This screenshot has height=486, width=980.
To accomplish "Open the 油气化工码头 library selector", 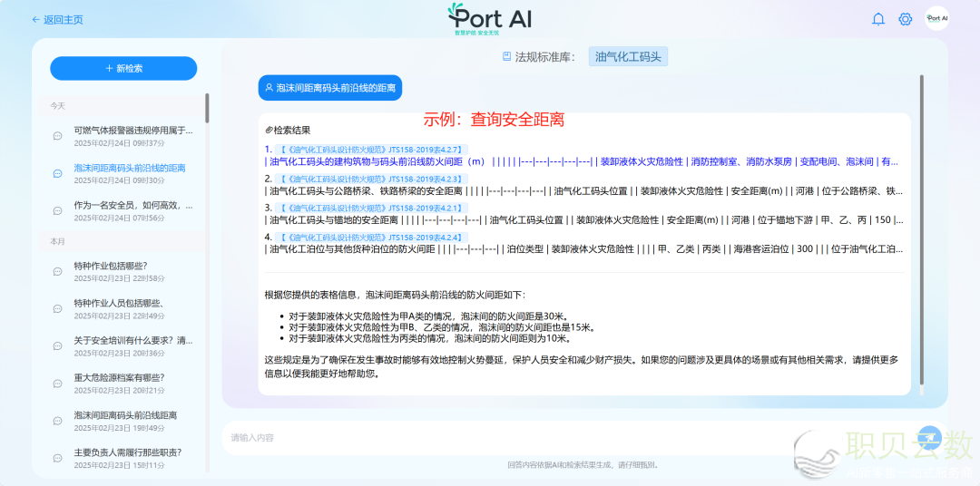I will coord(628,56).
